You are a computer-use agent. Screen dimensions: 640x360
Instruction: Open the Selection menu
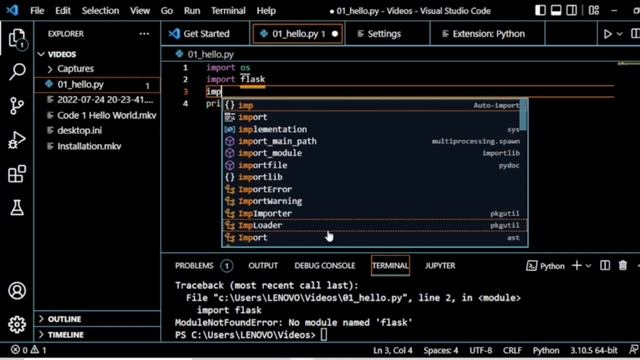pyautogui.click(x=100, y=11)
